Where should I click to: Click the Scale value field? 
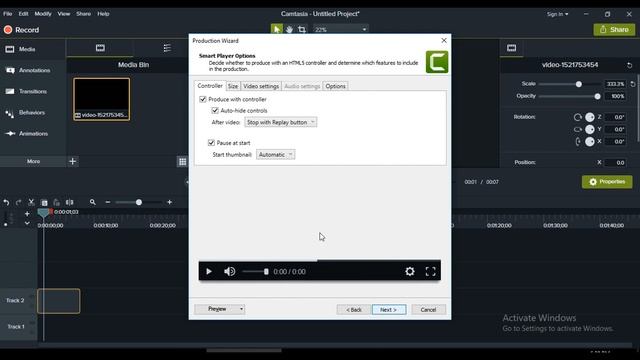coord(615,84)
